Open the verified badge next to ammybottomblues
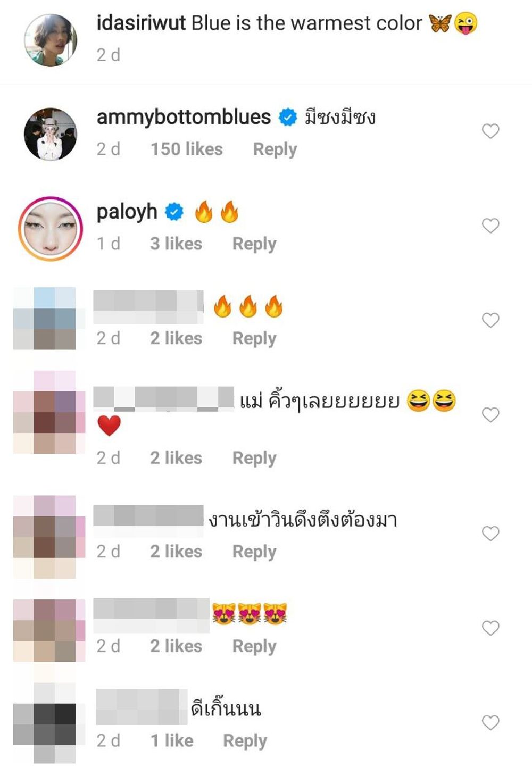This screenshot has height=775, width=532. tap(288, 117)
